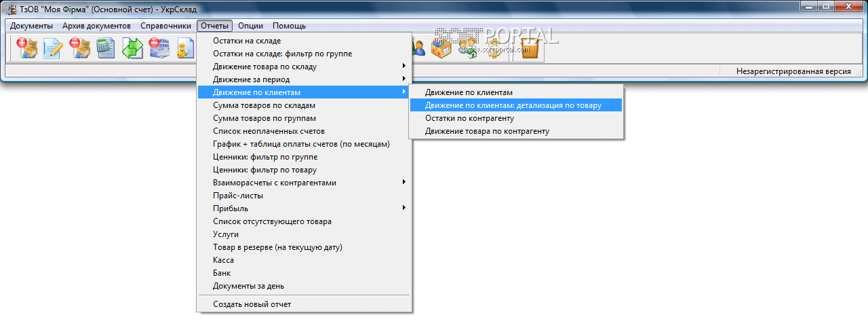Click the user person toolbar icon

pos(418,49)
